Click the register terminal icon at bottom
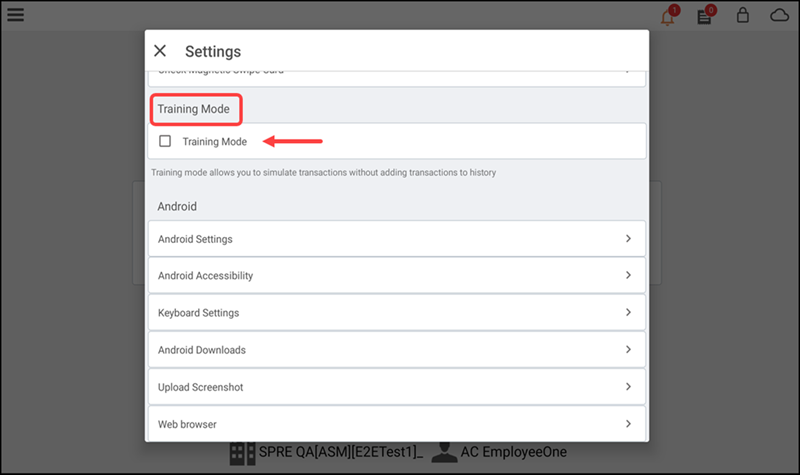This screenshot has height=475, width=800. click(242, 453)
